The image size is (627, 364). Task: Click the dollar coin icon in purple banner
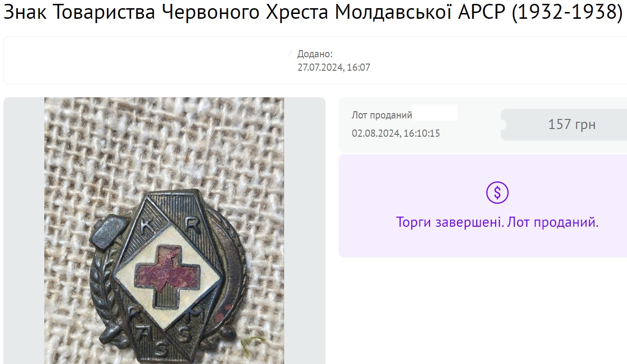click(x=497, y=193)
